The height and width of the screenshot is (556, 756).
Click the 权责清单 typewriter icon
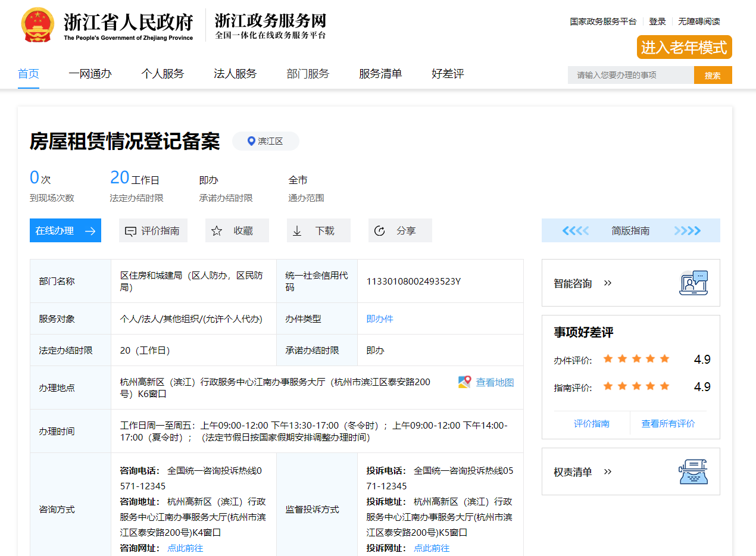pos(693,471)
